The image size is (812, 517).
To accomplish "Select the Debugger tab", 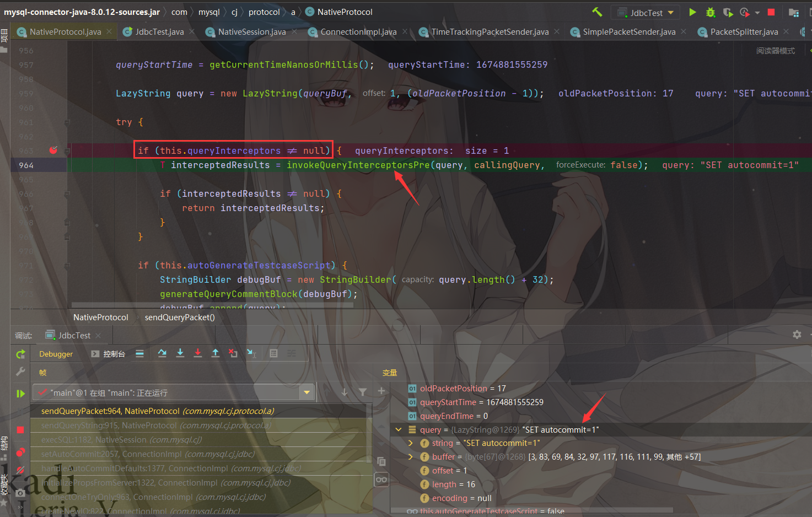I will click(x=56, y=354).
